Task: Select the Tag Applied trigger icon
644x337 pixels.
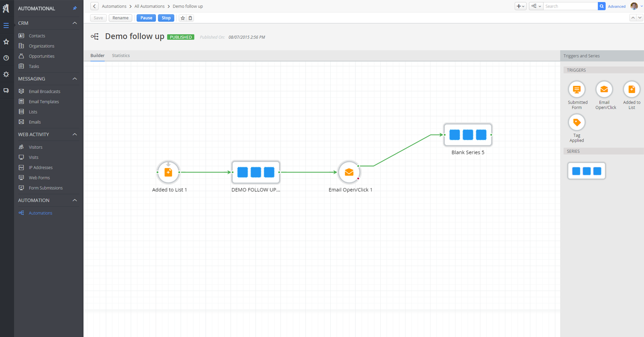Action: click(x=576, y=123)
